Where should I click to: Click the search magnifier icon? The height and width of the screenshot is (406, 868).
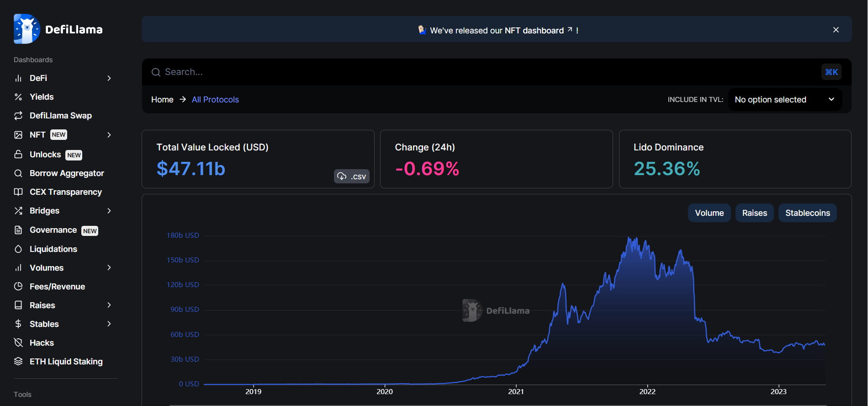click(x=156, y=72)
